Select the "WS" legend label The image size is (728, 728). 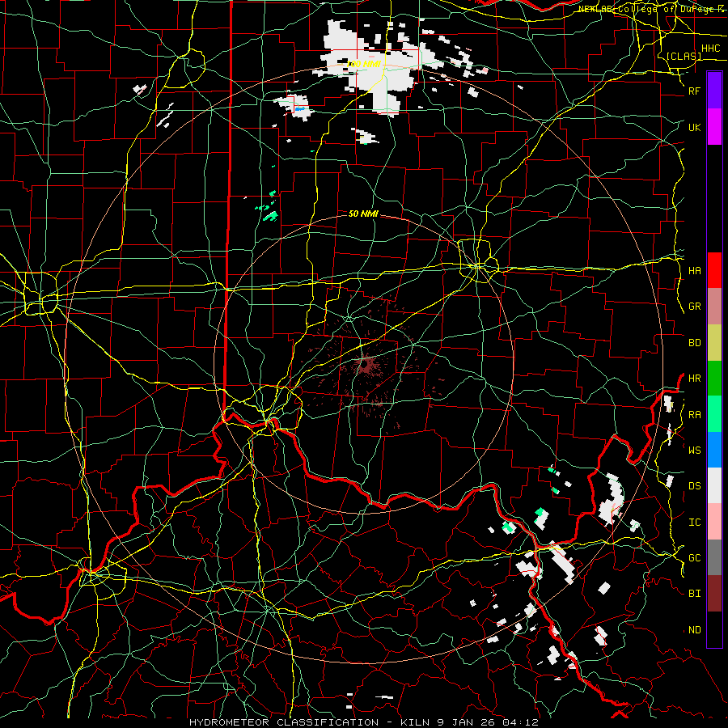[694, 451]
